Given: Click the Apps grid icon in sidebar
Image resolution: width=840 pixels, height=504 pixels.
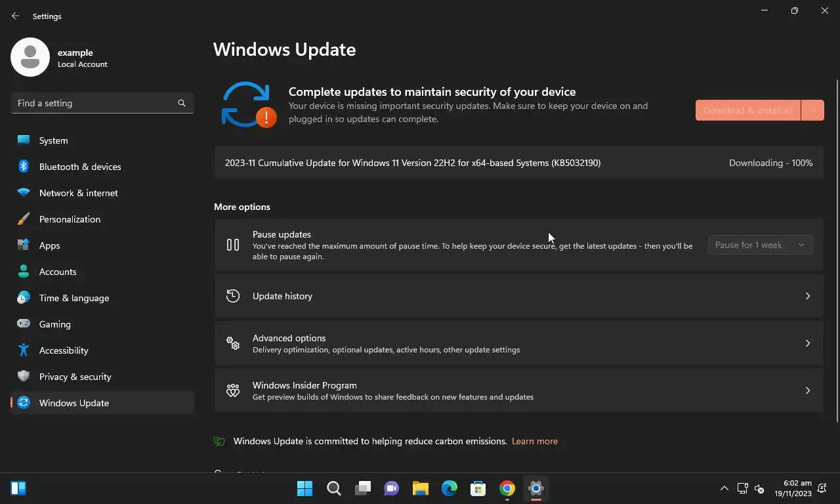Looking at the screenshot, I should [x=24, y=245].
